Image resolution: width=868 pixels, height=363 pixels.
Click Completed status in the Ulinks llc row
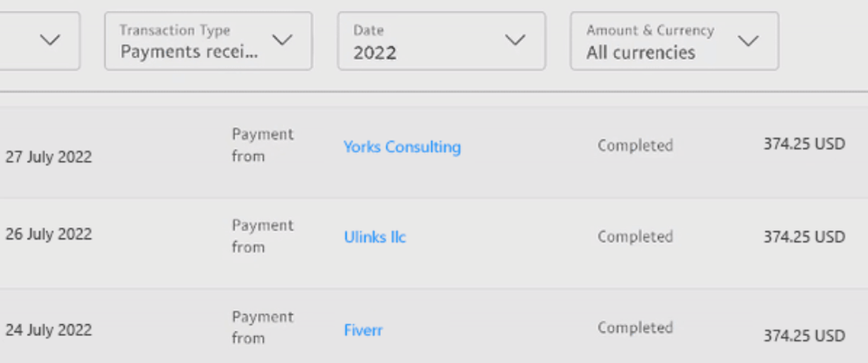(x=635, y=236)
